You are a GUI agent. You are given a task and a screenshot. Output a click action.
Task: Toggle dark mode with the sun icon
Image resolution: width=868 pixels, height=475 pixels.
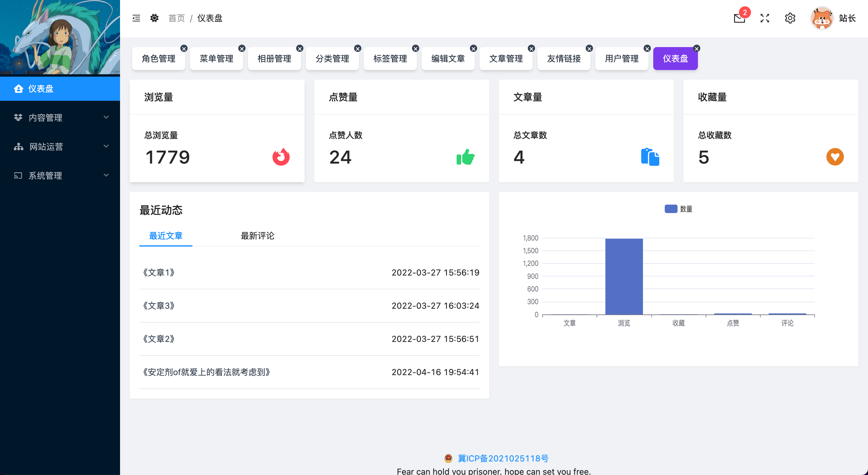[154, 18]
